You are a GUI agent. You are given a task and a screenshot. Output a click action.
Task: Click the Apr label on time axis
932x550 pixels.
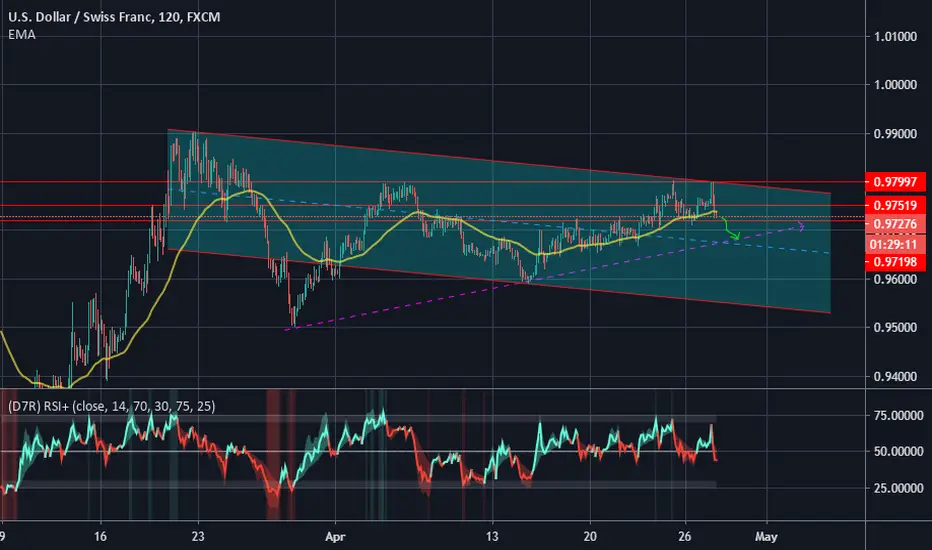(335, 537)
